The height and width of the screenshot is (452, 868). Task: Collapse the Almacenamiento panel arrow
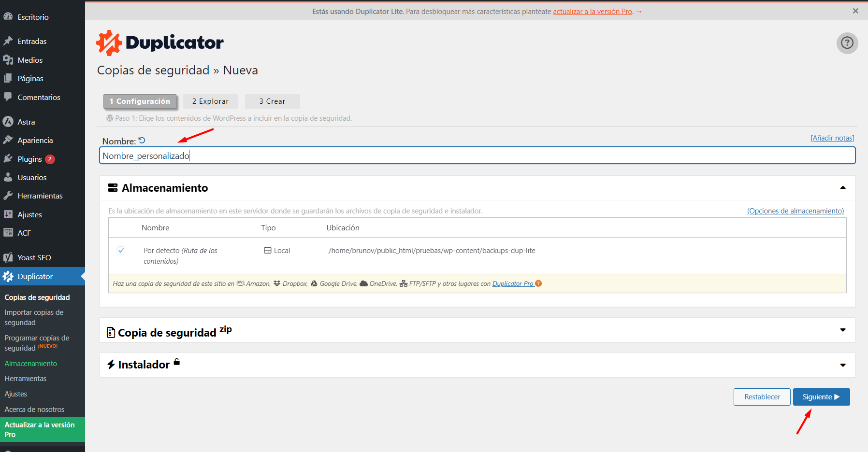coord(843,188)
